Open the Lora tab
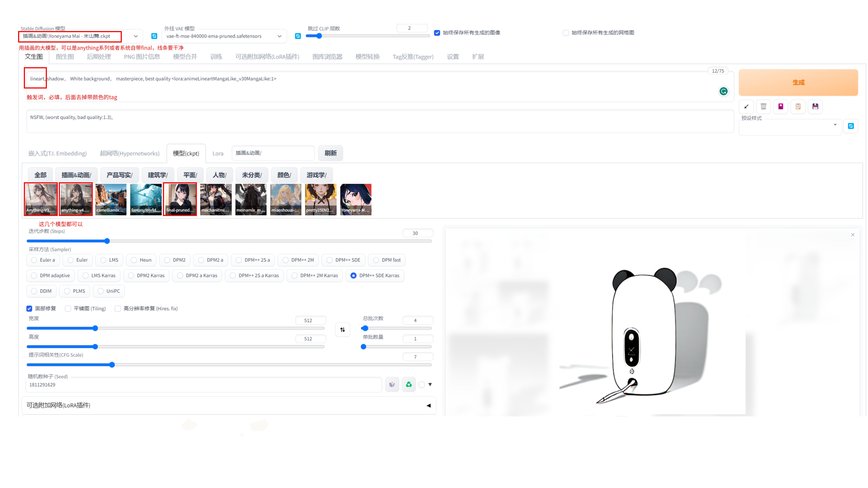 [218, 153]
